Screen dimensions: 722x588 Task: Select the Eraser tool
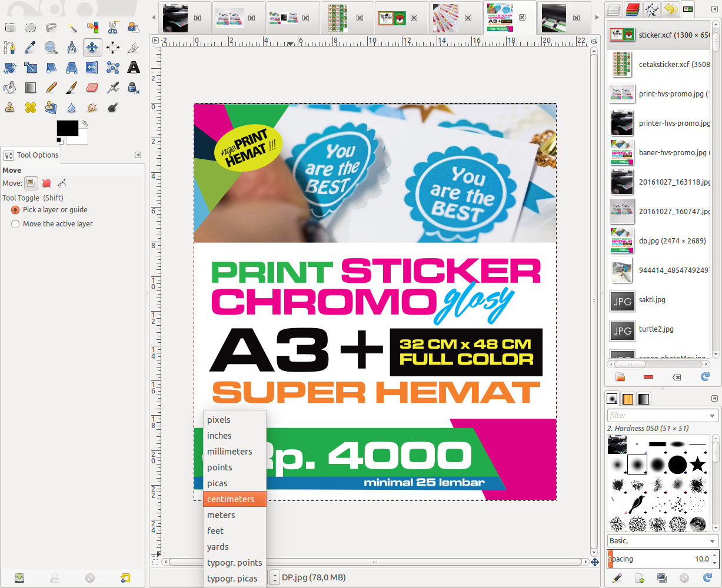tap(92, 87)
